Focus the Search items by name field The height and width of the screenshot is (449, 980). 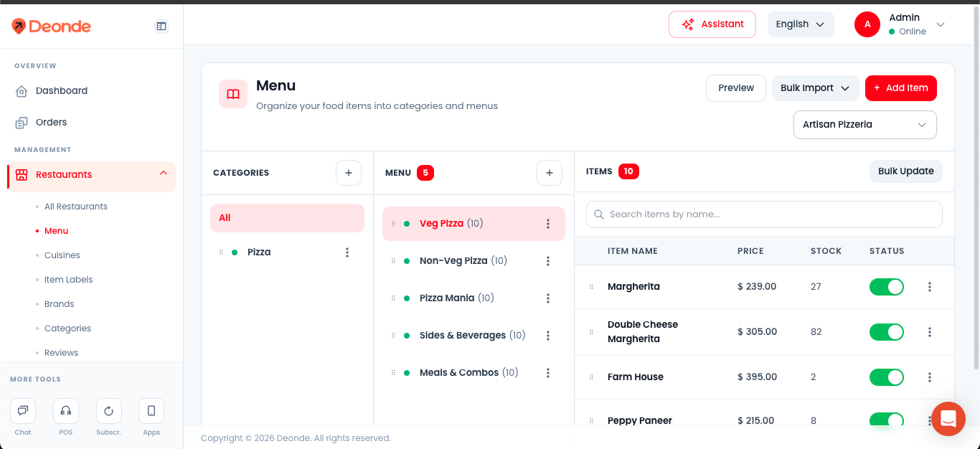click(x=764, y=214)
